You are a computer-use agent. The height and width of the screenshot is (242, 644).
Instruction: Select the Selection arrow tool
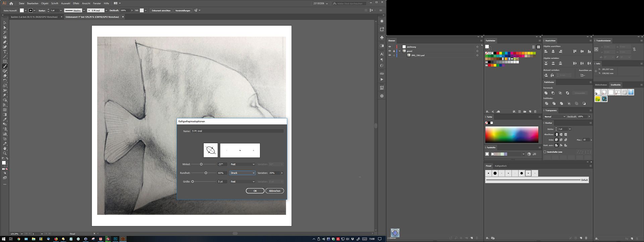click(x=5, y=23)
